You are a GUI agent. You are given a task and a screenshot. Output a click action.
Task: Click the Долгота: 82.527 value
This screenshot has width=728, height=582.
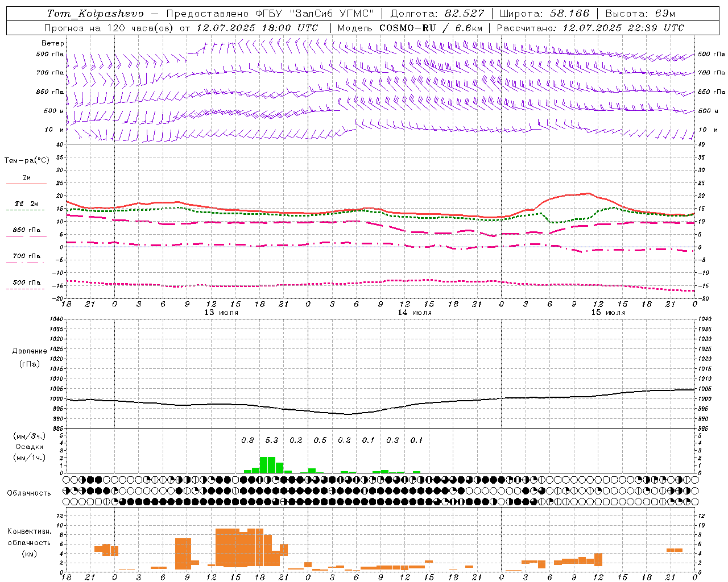pos(437,14)
